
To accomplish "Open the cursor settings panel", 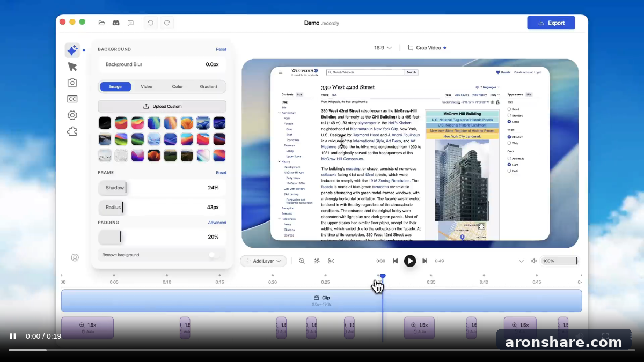I will point(72,67).
